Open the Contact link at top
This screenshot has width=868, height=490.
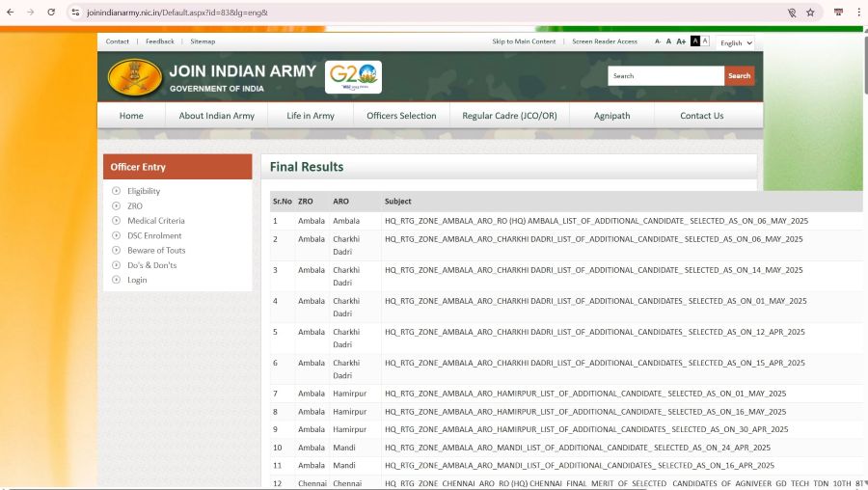118,41
